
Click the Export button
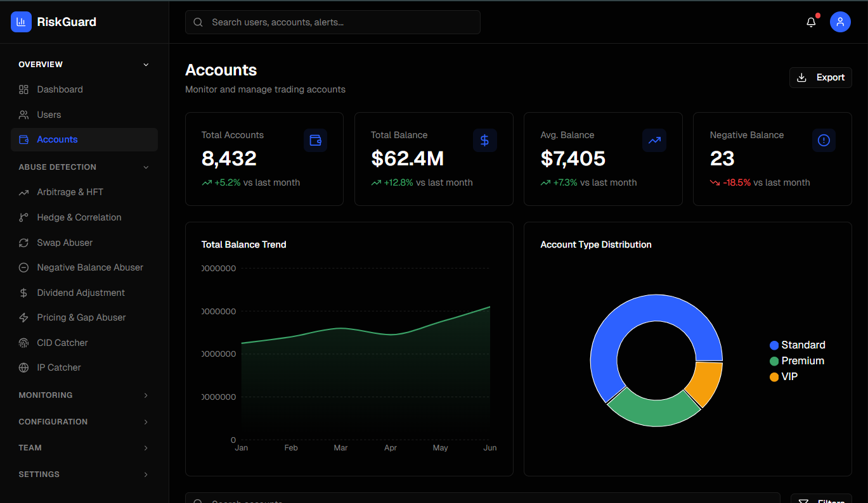click(x=820, y=77)
